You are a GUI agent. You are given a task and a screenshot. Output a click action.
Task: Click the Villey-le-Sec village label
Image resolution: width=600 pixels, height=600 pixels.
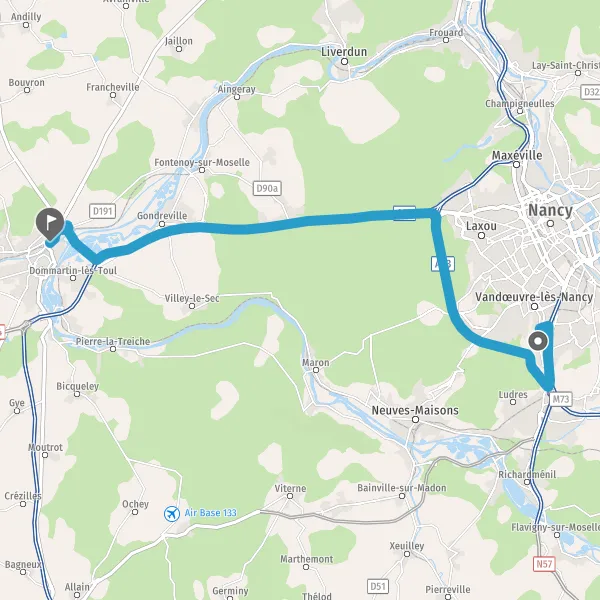pyautogui.click(x=192, y=298)
